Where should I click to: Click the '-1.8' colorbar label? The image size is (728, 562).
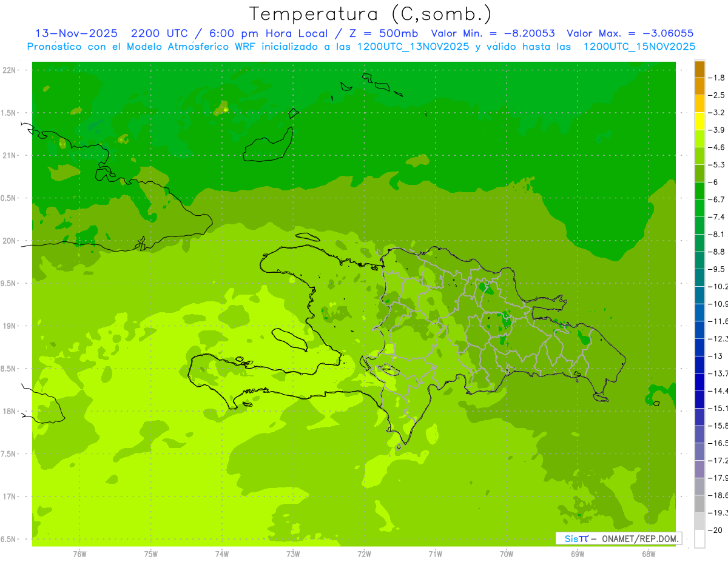tap(716, 78)
